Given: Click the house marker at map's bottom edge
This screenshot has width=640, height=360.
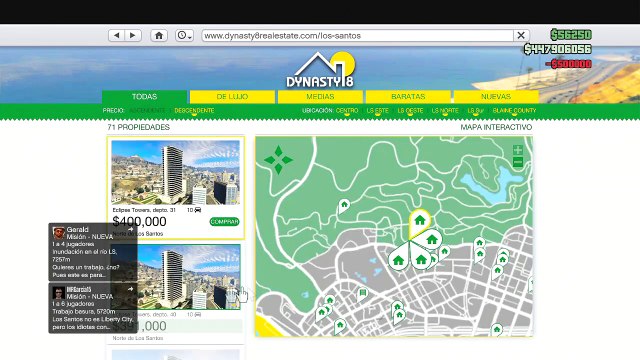Looking at the screenshot, I should (x=497, y=329).
